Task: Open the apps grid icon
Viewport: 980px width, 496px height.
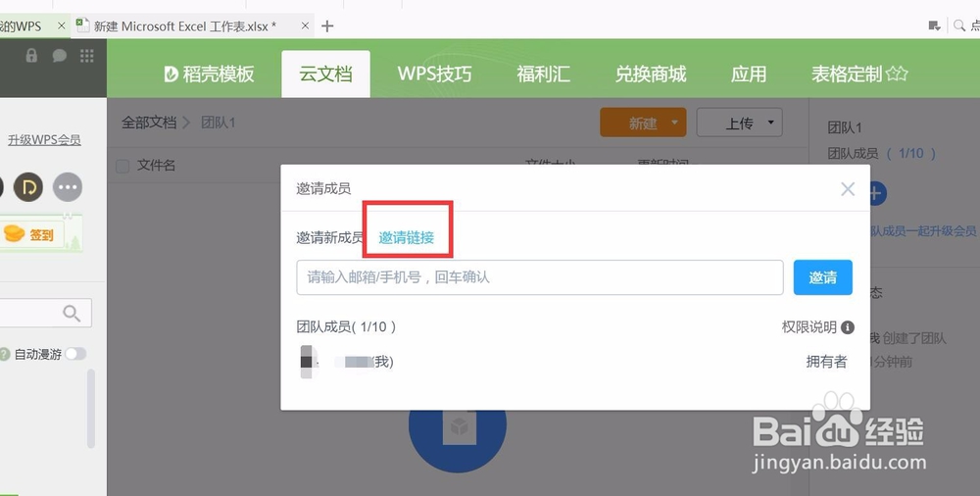Action: pyautogui.click(x=87, y=56)
